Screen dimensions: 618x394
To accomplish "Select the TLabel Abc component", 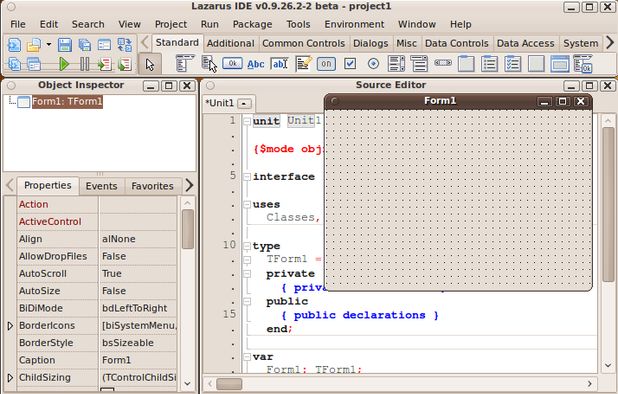I will point(255,64).
